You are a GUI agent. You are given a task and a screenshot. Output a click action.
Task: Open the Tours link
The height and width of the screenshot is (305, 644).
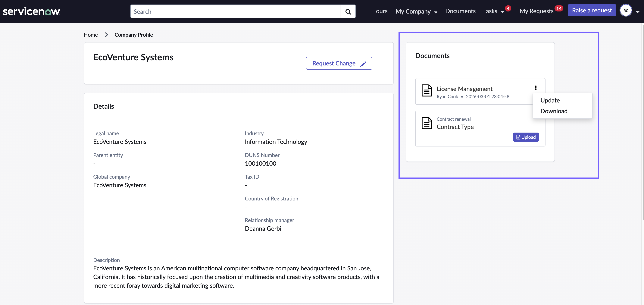tap(380, 11)
